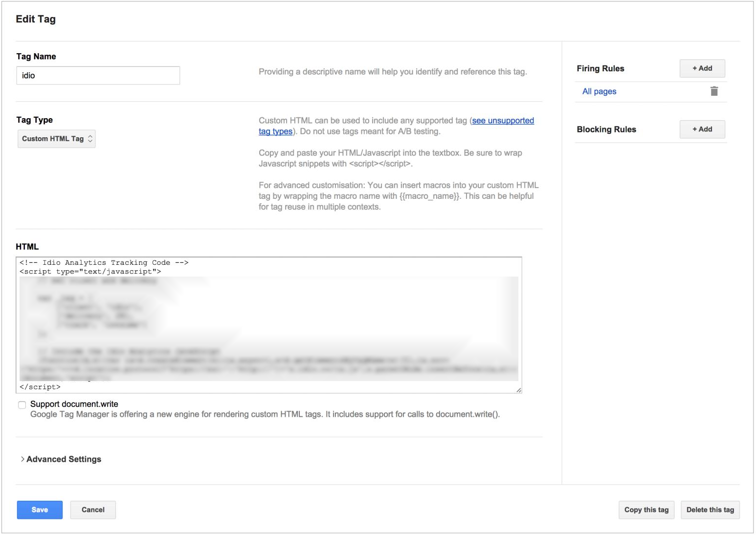
Task: Open the Custom HTML Tag type dropdown
Action: pos(57,139)
